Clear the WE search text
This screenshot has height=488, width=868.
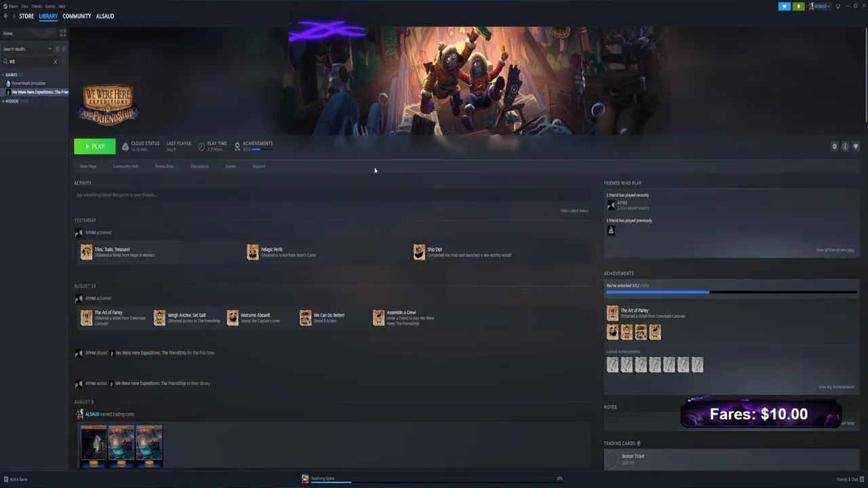click(56, 62)
